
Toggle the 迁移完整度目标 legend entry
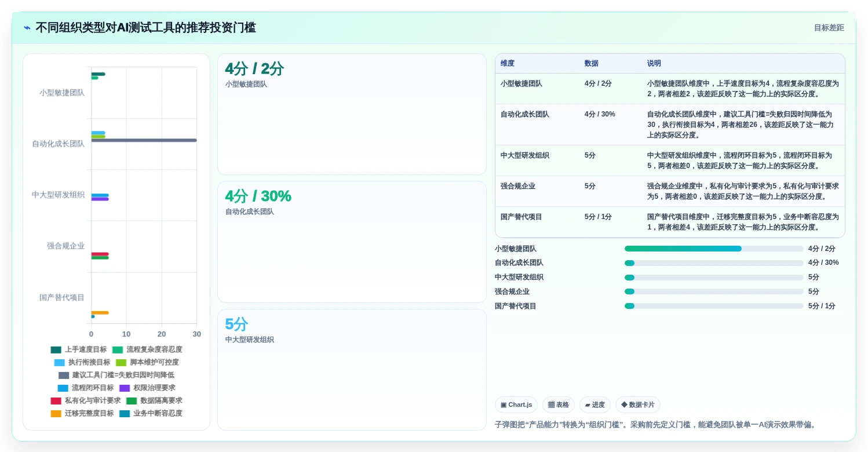82,413
